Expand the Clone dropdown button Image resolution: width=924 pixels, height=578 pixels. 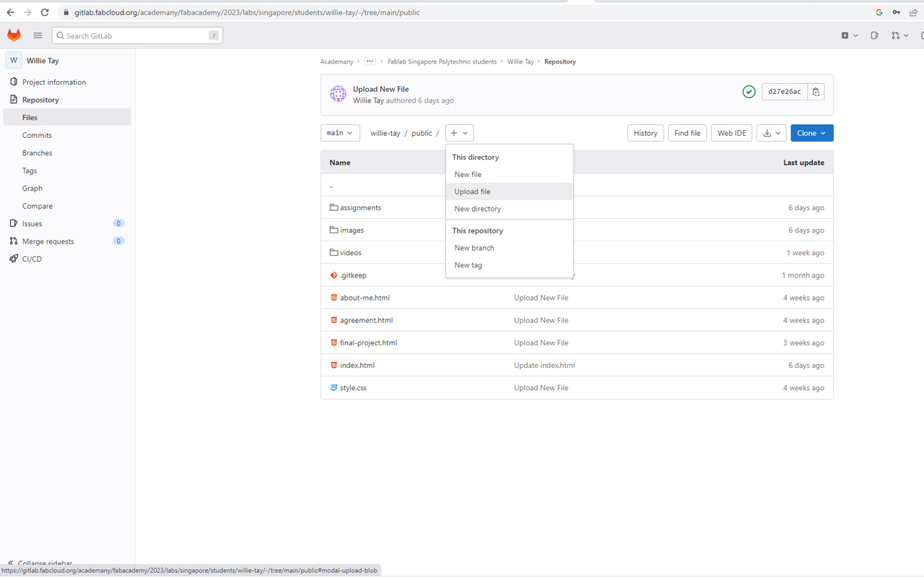[812, 133]
